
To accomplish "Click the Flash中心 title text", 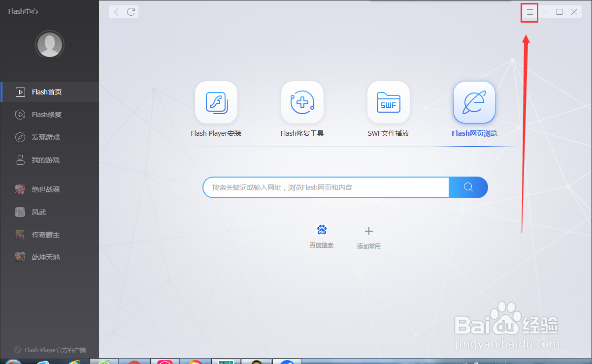I will [x=23, y=11].
